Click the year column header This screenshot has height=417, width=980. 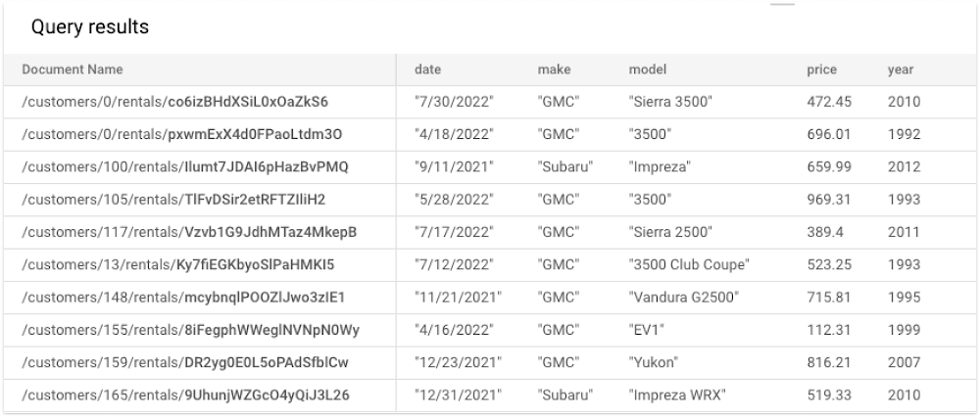point(901,69)
